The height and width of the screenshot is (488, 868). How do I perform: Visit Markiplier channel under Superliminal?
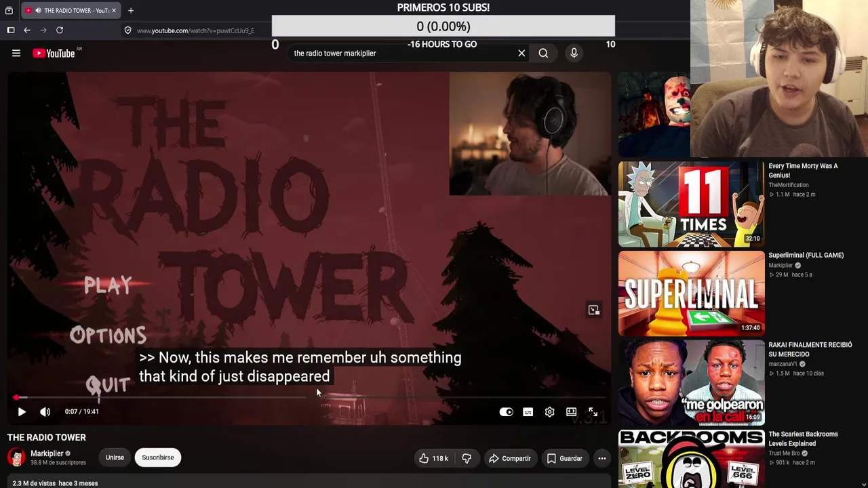click(x=781, y=266)
